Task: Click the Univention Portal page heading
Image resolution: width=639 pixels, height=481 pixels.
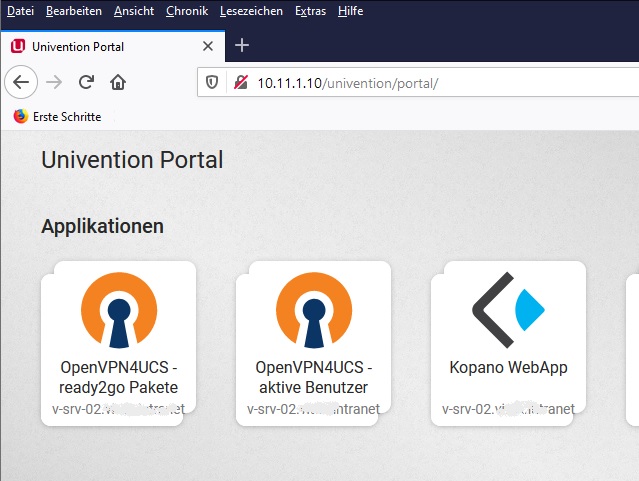Action: 132,159
